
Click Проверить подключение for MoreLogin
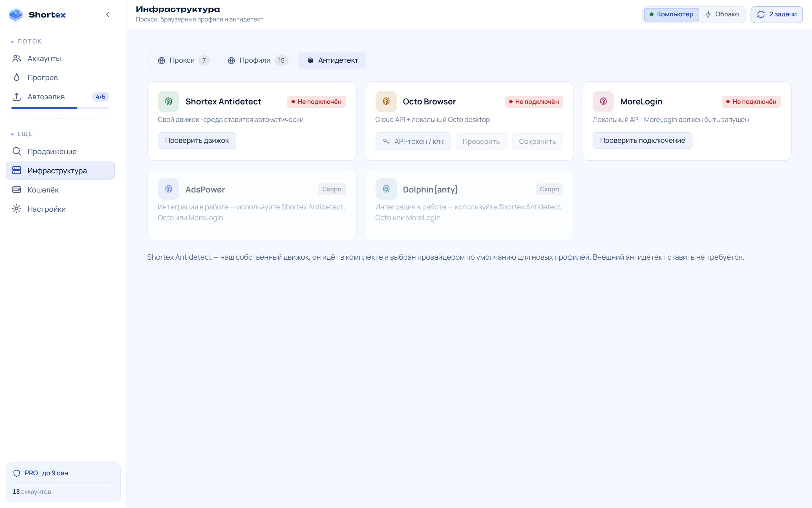click(642, 141)
